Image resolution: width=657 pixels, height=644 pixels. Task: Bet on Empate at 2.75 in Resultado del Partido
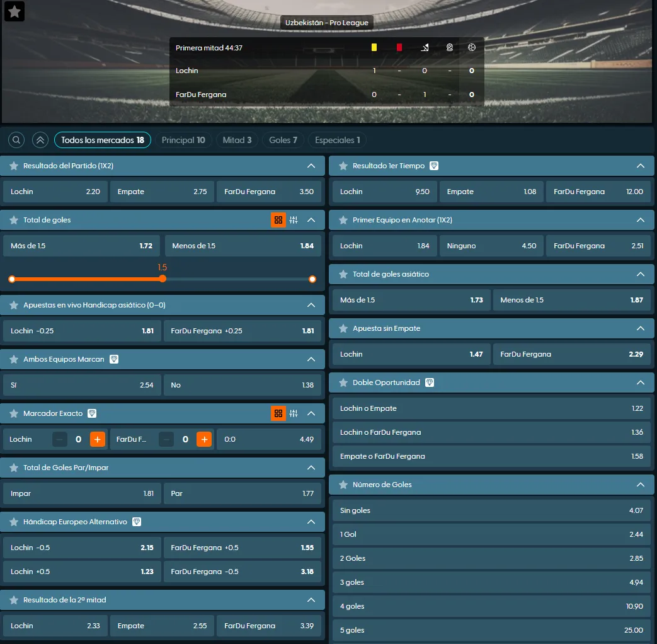[x=162, y=192]
